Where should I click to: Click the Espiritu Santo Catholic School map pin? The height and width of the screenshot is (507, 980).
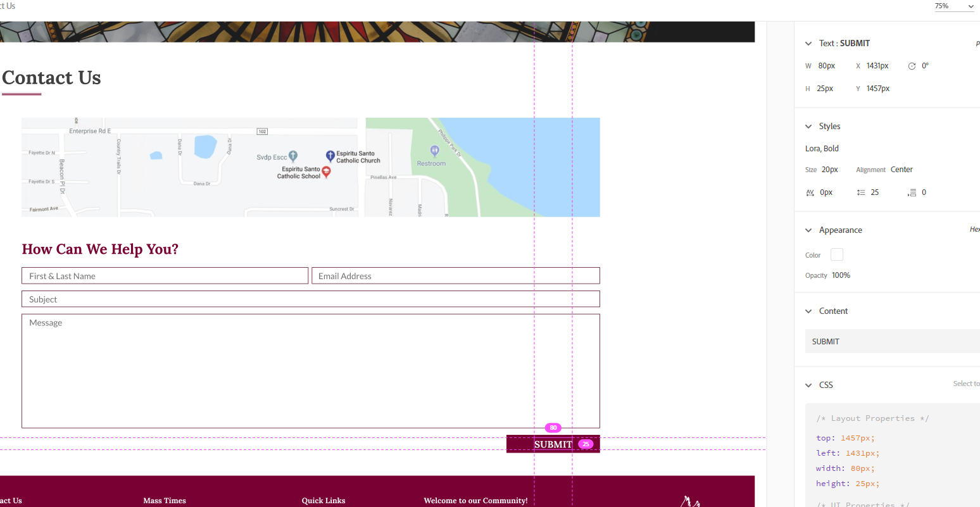(x=327, y=172)
